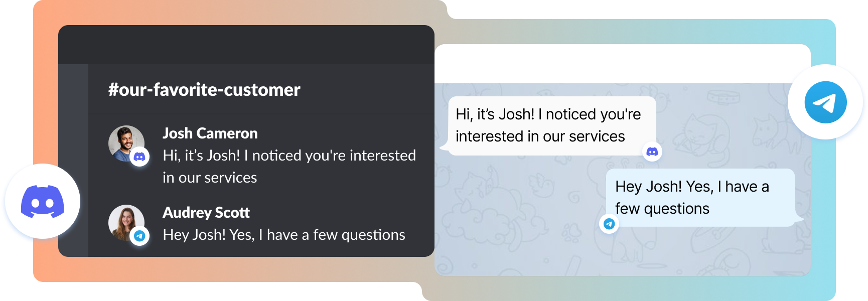Click the white header bar of the Telegram window
Image resolution: width=868 pixels, height=301 pixels.
622,64
